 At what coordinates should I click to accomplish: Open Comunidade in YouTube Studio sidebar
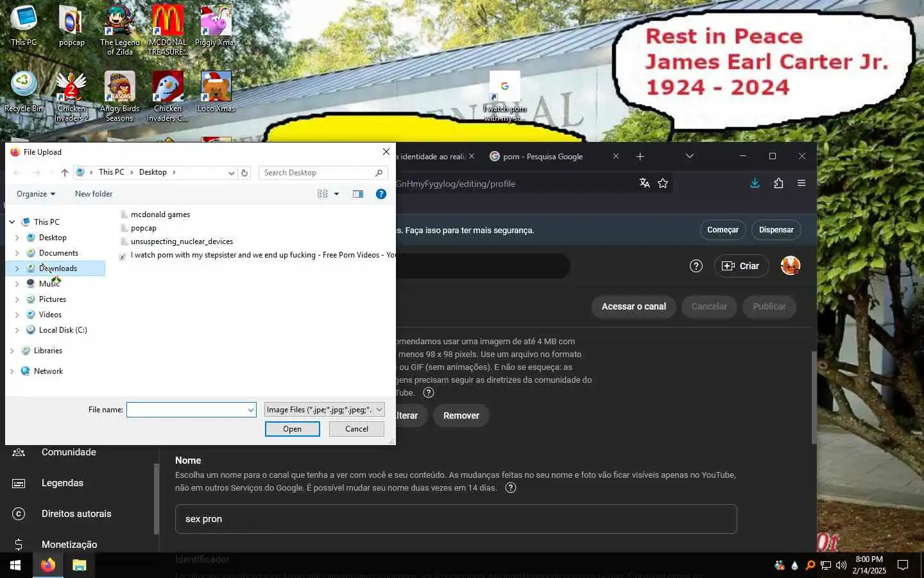[69, 452]
